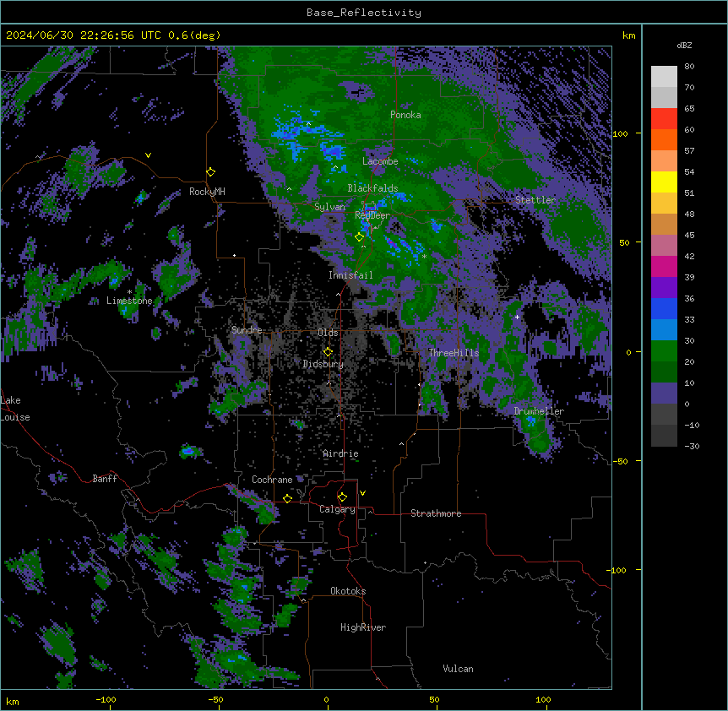The height and width of the screenshot is (711, 728).
Task: Click the white 80 dBZ legend swatch
Action: [x=664, y=77]
